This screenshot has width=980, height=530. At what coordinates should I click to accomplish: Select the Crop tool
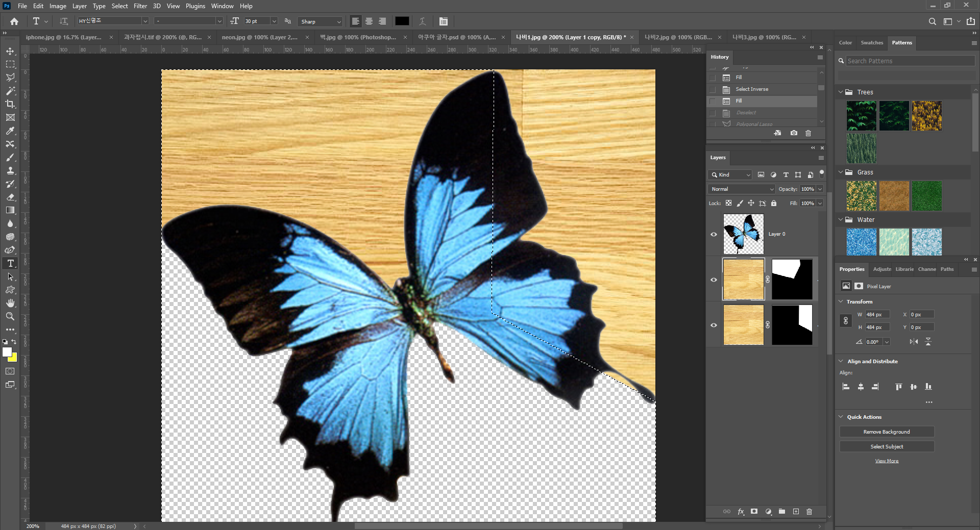coord(10,104)
